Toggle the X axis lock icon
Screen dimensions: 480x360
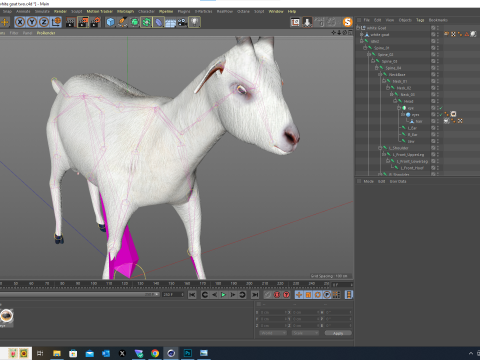click(20, 22)
